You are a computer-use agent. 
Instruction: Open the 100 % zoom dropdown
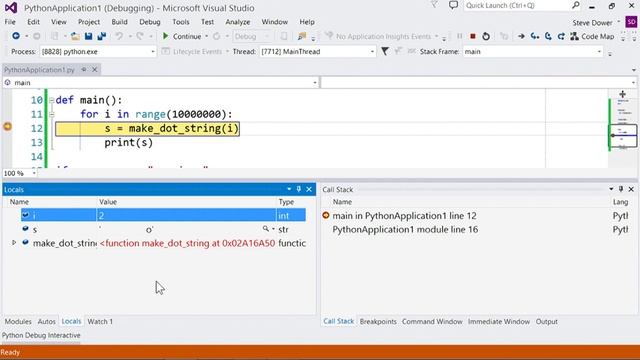34,173
